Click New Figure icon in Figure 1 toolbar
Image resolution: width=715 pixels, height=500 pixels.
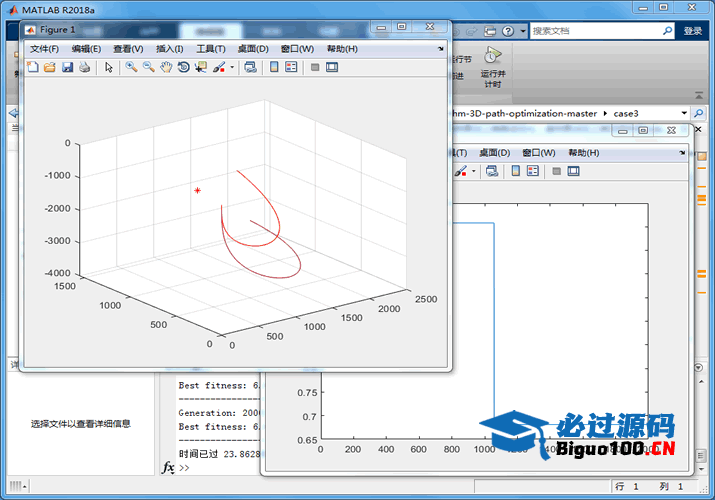pyautogui.click(x=32, y=67)
